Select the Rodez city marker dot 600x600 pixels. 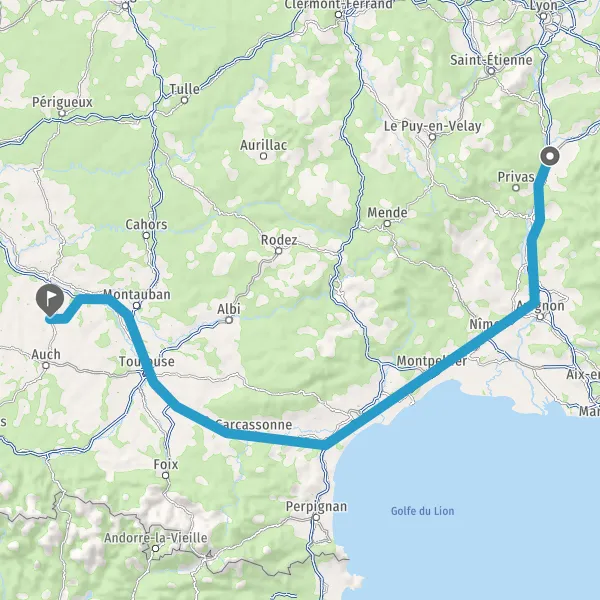(x=279, y=251)
